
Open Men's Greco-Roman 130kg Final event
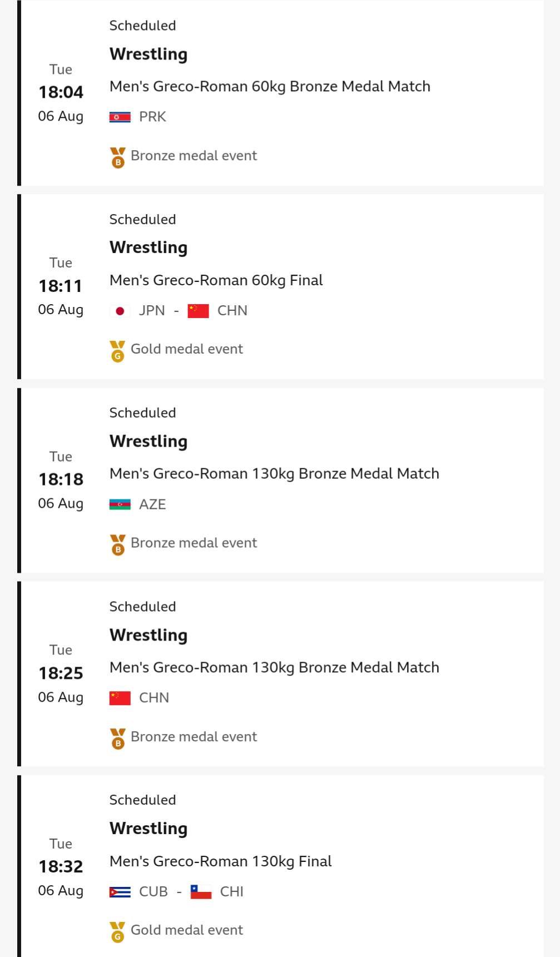(220, 861)
